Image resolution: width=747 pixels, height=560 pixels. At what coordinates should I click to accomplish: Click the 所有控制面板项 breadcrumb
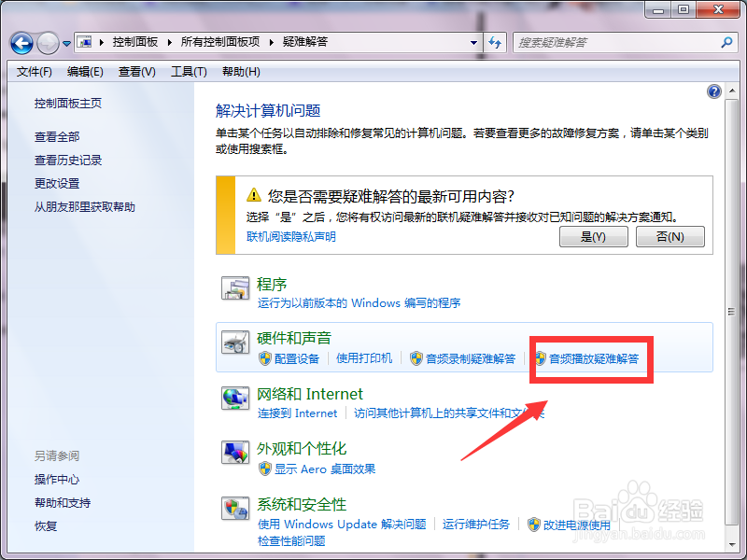point(220,42)
